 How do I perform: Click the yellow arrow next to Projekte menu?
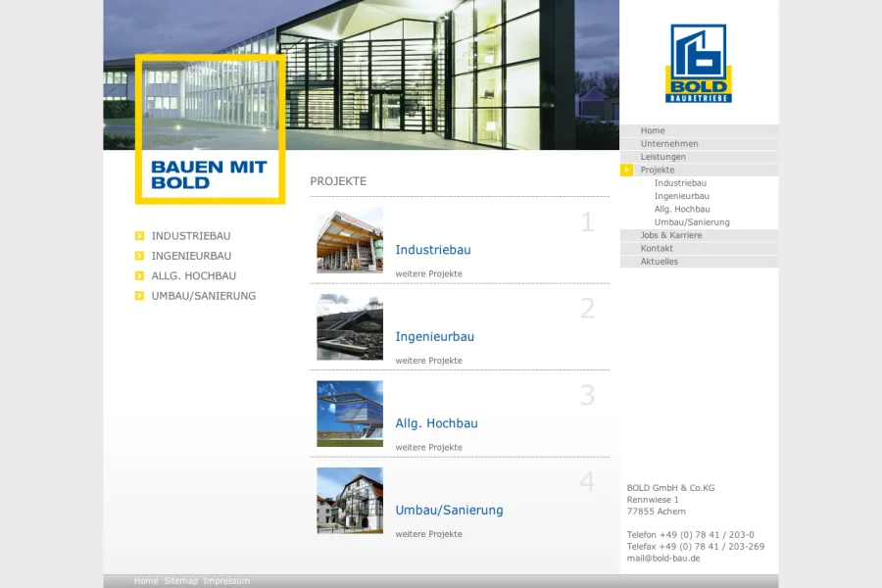626,171
